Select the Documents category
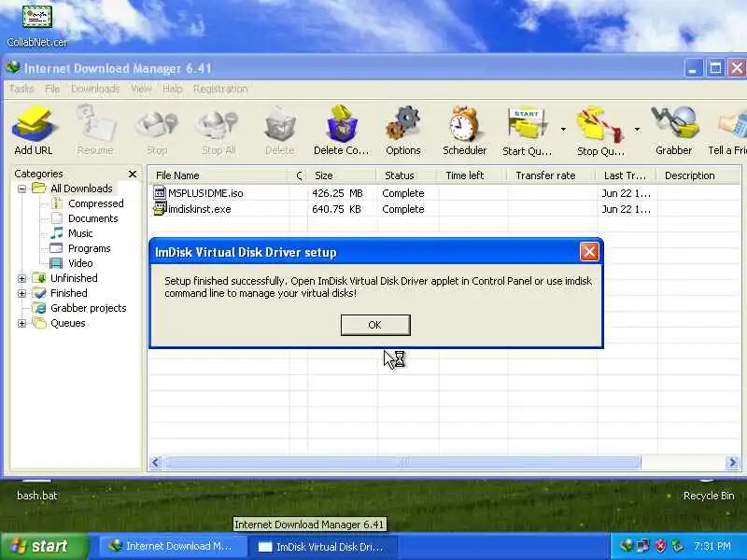Viewport: 747px width, 560px height. click(x=92, y=218)
